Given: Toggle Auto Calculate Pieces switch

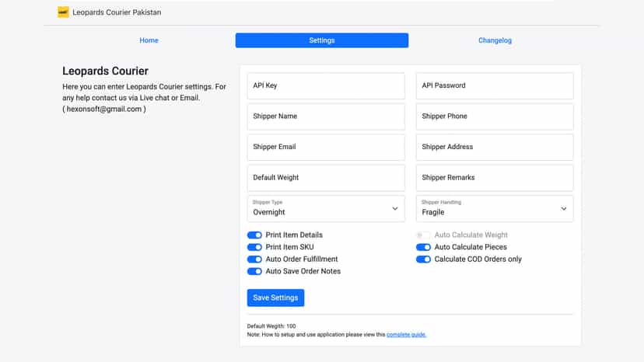Looking at the screenshot, I should [423, 247].
